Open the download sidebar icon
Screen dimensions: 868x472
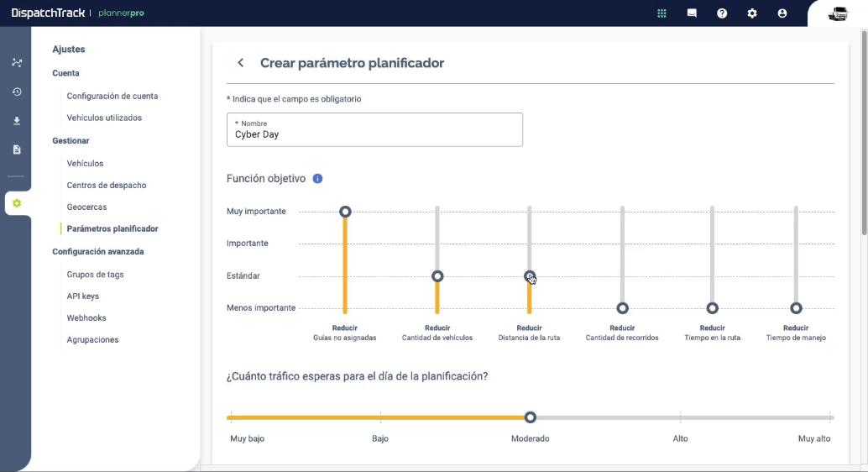pyautogui.click(x=17, y=121)
